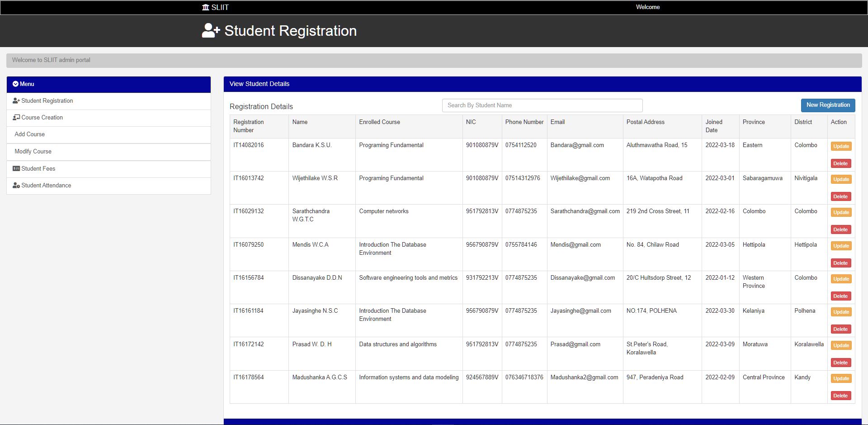868x425 pixels.
Task: Click the SLIIT institution icon in top bar
Action: tap(206, 7)
